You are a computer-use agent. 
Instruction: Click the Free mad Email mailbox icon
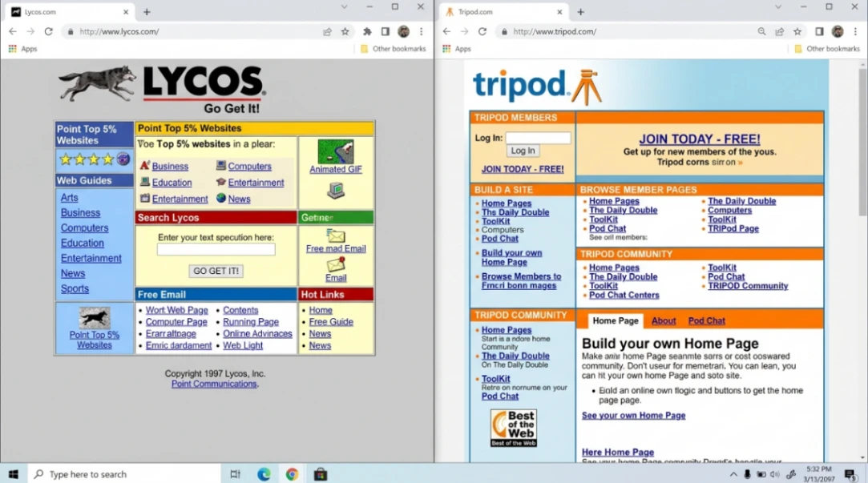tap(336, 237)
